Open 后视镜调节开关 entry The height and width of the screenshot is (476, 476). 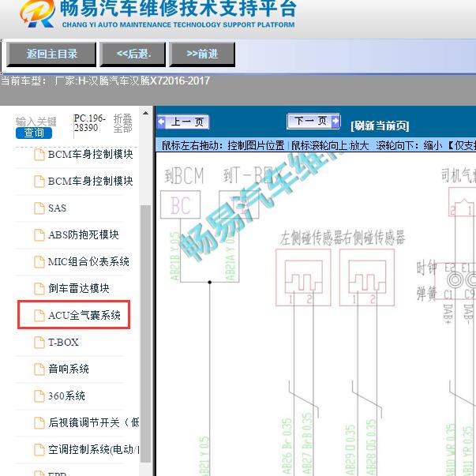pos(93,422)
